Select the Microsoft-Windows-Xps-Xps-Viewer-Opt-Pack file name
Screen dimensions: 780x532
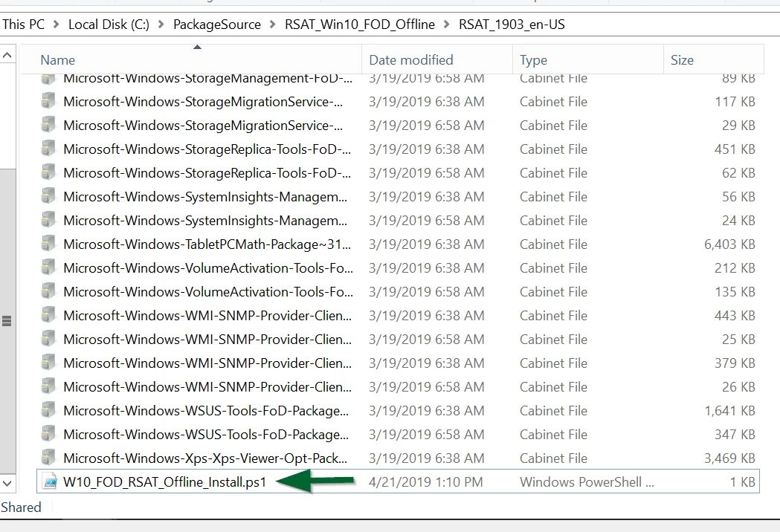pos(205,458)
